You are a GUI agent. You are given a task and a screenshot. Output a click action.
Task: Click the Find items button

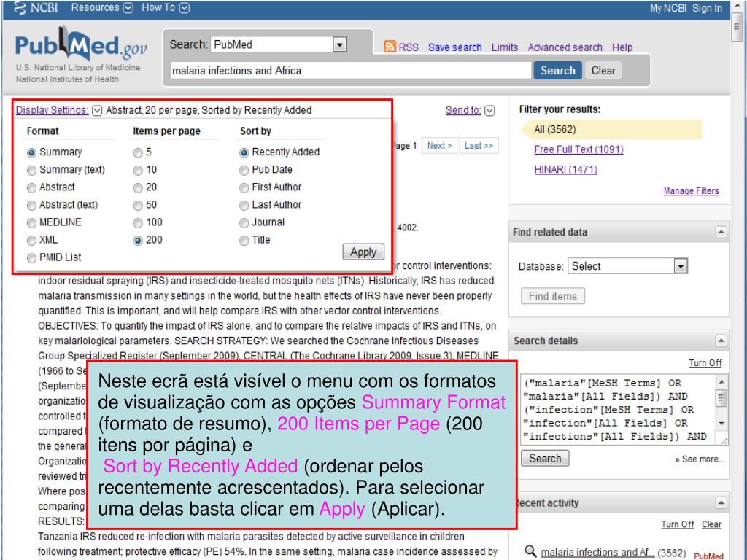tap(553, 296)
